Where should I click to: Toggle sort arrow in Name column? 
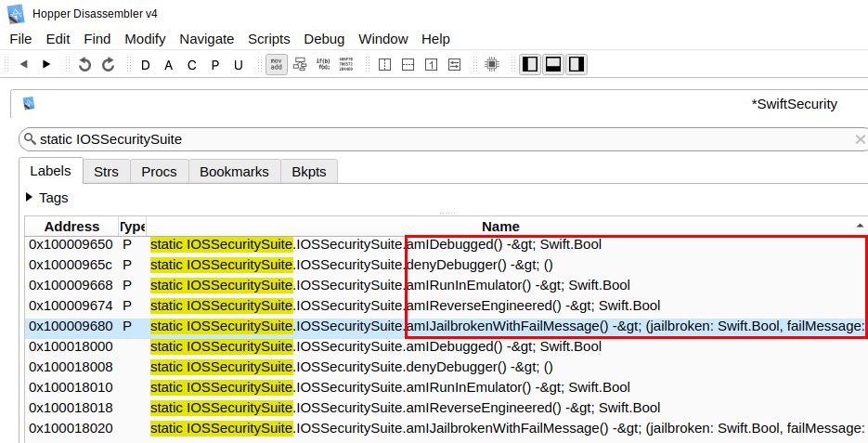[860, 226]
